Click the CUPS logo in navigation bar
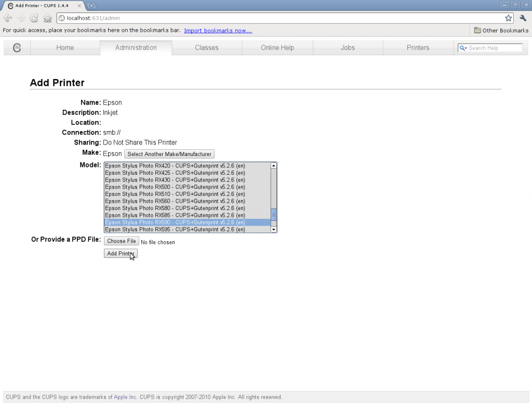Image resolution: width=532 pixels, height=406 pixels. [17, 48]
